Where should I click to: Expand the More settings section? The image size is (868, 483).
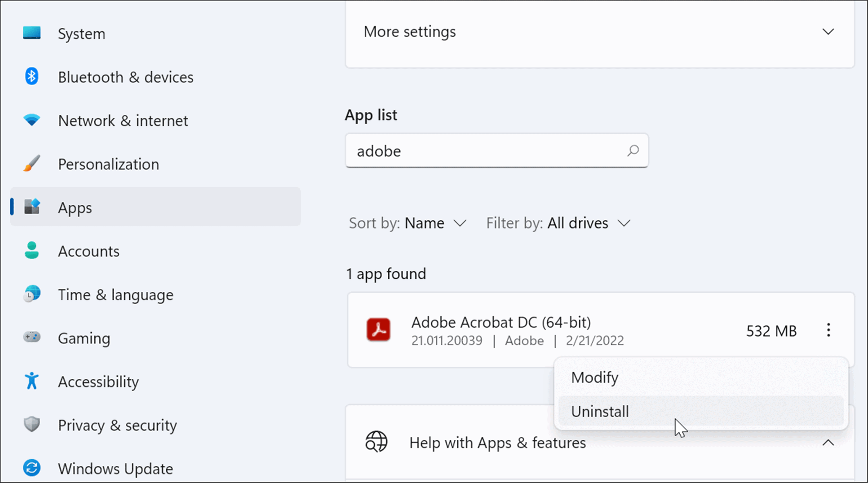[x=828, y=32]
